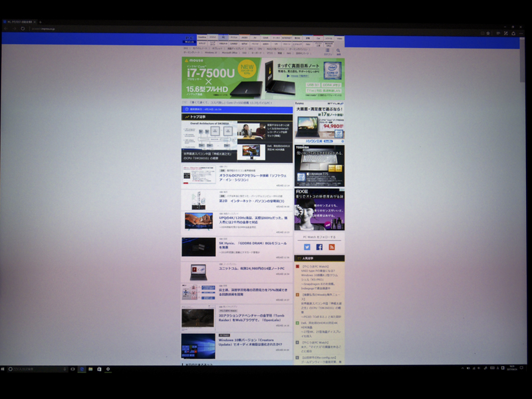Click the browser refresh icon
The height and width of the screenshot is (399, 532).
coord(23,29)
